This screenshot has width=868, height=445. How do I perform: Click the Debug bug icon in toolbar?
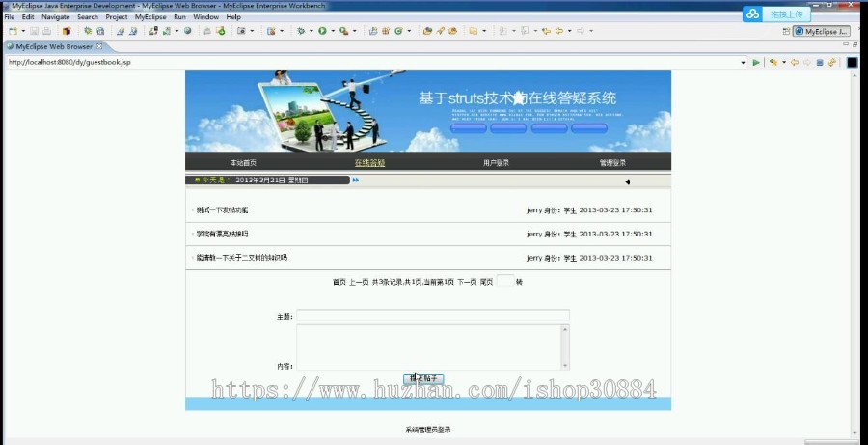coord(301,31)
